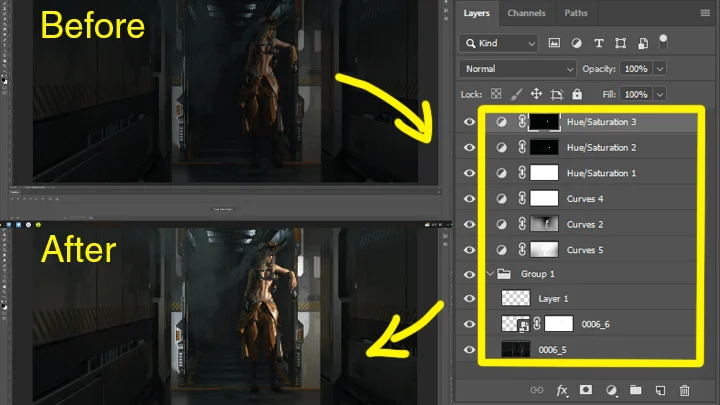Create a new layer icon
Screen dimensions: 720x405
point(660,390)
